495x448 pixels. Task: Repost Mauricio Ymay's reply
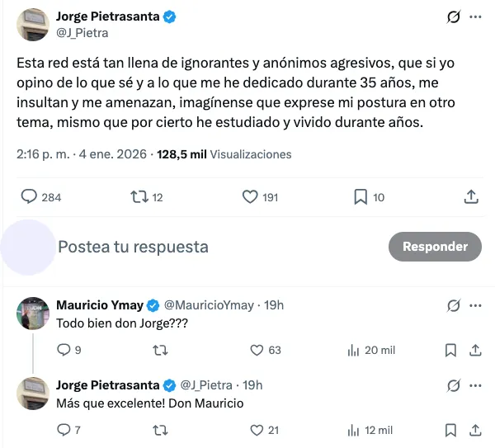coord(161,350)
